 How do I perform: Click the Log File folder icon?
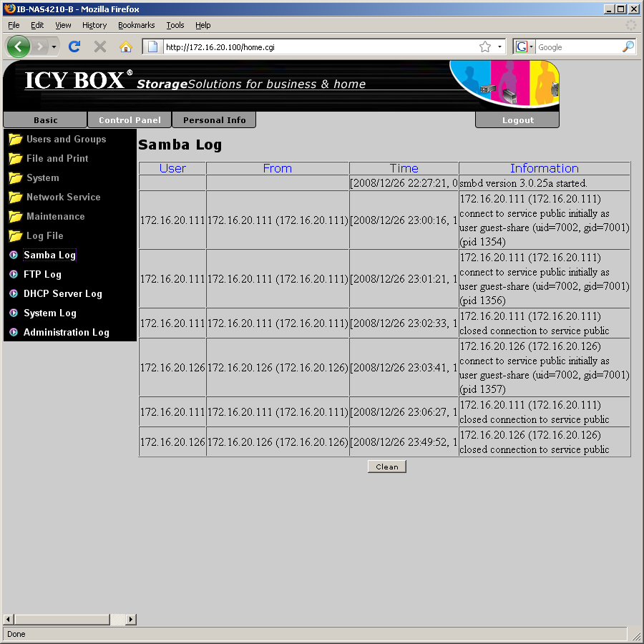click(x=16, y=235)
